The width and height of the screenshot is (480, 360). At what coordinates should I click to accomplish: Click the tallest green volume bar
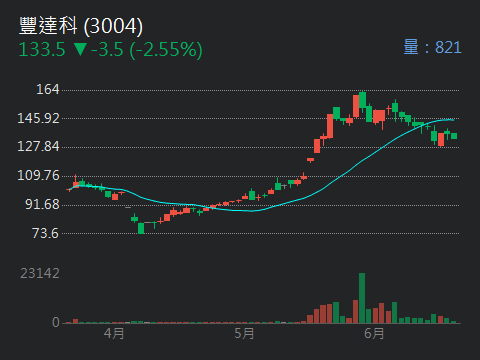pyautogui.click(x=362, y=298)
